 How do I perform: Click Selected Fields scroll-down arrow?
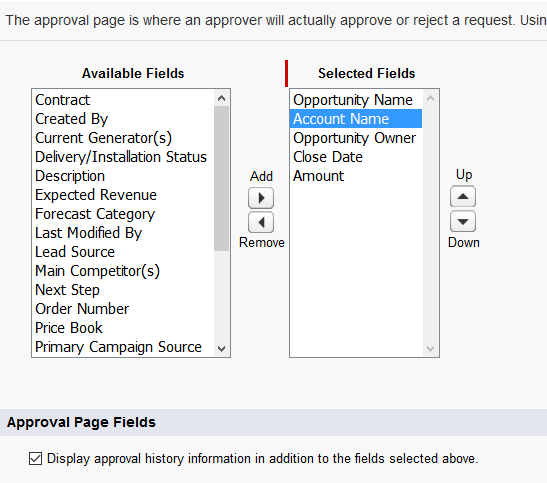430,348
